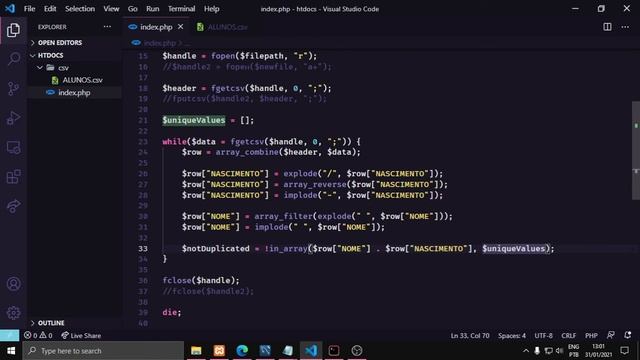Click the volume icon in system tray

tap(560, 351)
